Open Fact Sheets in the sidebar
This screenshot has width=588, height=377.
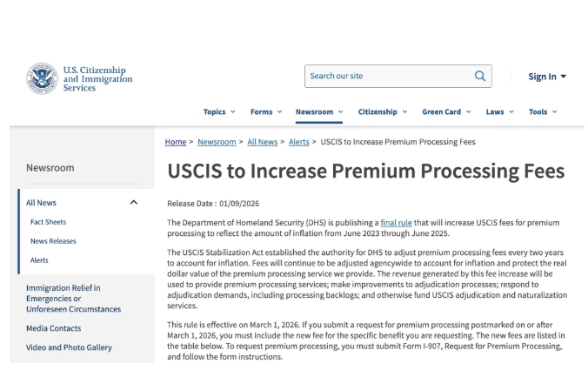click(x=48, y=222)
